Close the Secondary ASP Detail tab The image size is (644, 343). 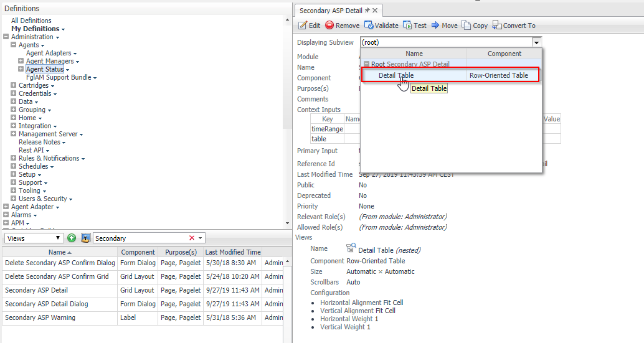[x=376, y=11]
